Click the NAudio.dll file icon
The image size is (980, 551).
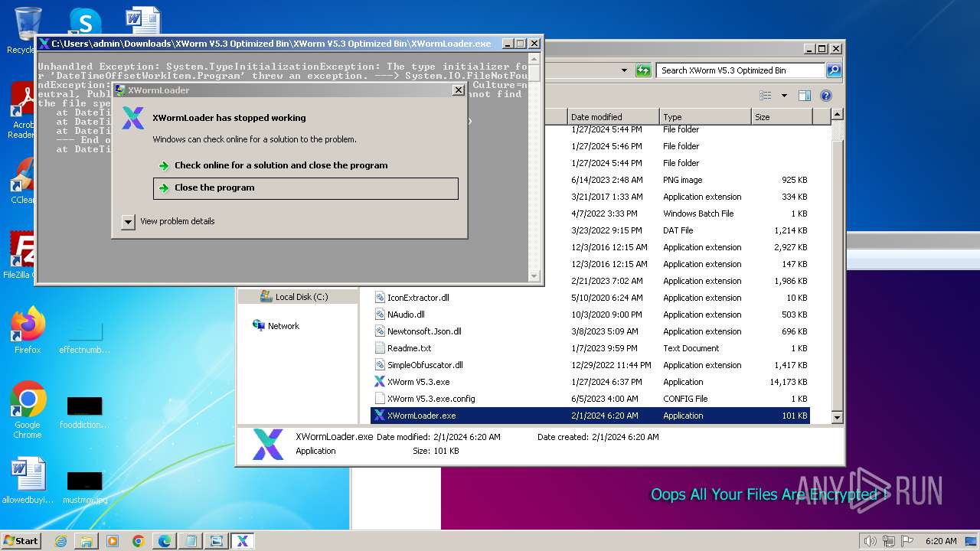(x=380, y=315)
